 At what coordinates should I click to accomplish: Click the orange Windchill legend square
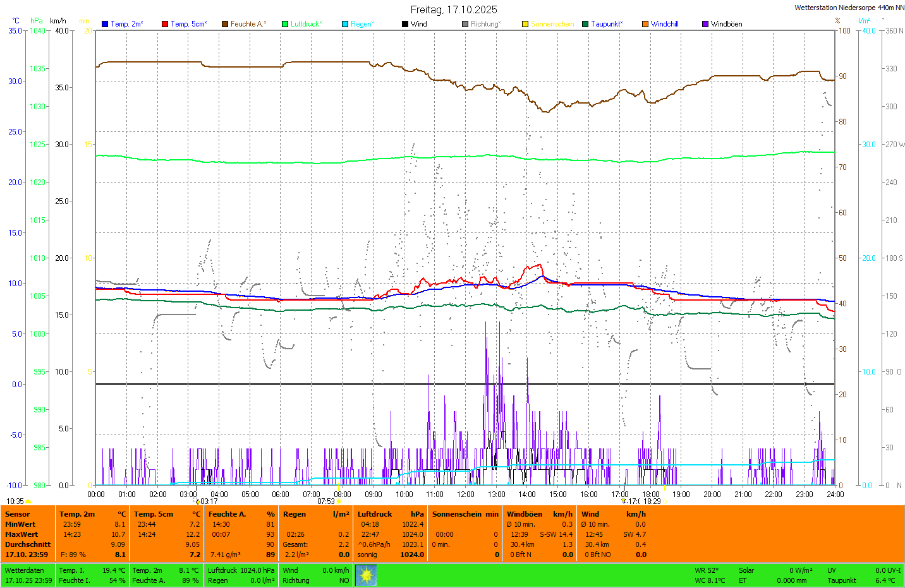pyautogui.click(x=645, y=24)
